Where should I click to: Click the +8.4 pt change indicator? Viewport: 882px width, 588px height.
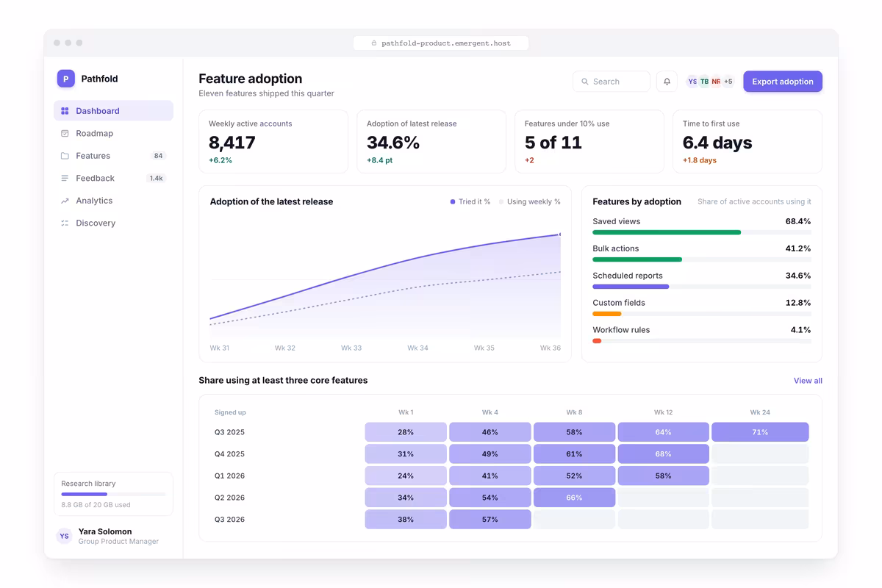tap(380, 160)
